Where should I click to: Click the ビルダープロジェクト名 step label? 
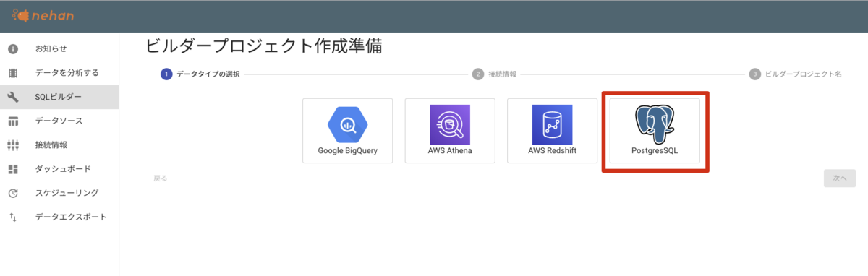coord(804,74)
